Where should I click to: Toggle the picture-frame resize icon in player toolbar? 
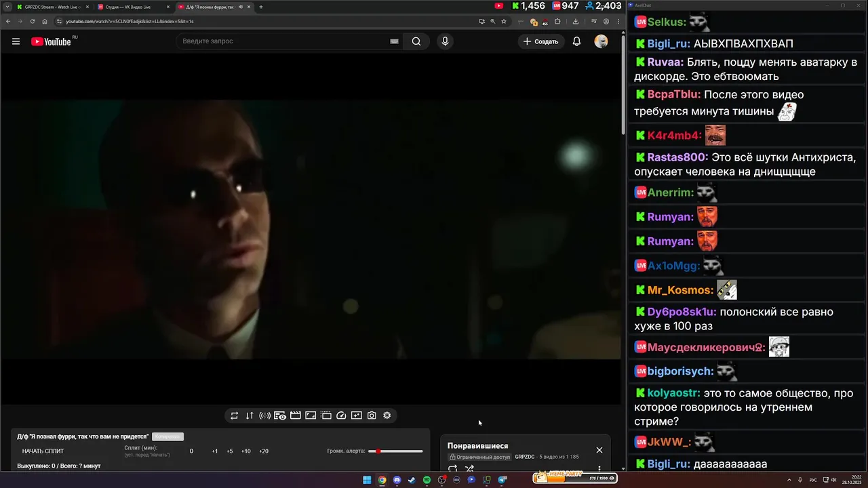point(311,415)
